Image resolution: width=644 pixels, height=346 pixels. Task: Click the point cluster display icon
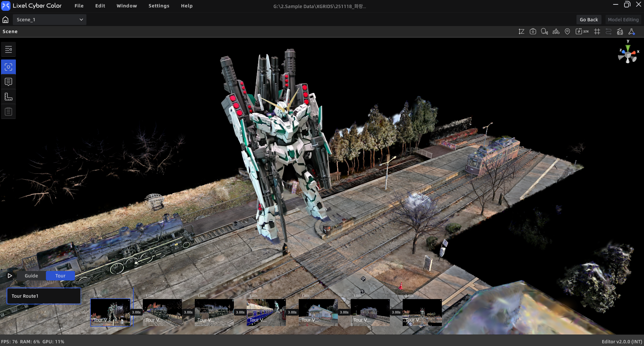556,31
